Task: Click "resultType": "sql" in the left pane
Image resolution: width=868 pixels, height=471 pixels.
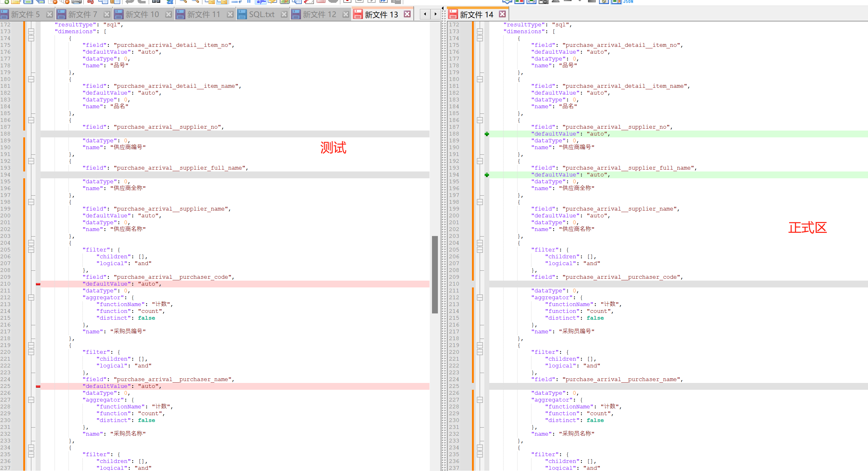Action: point(89,25)
